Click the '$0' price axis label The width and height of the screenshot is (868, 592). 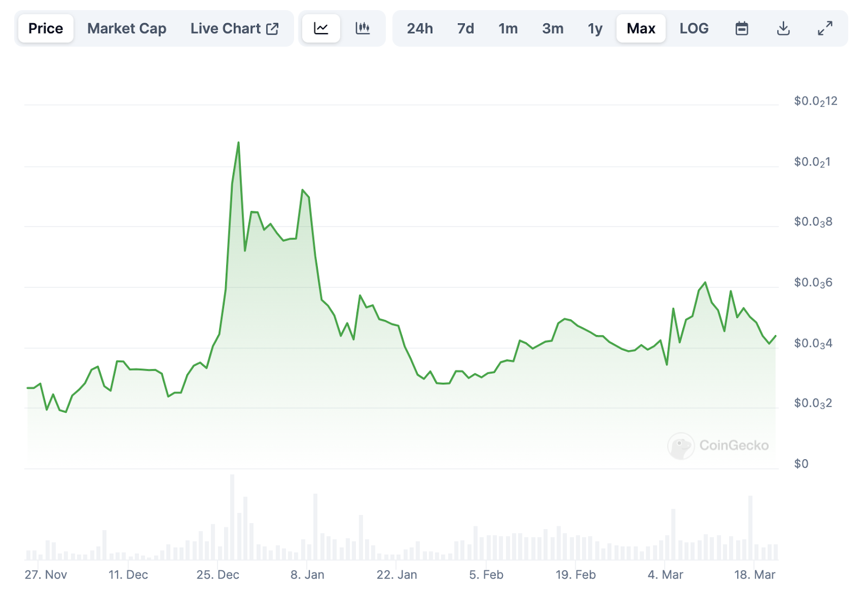coord(801,464)
